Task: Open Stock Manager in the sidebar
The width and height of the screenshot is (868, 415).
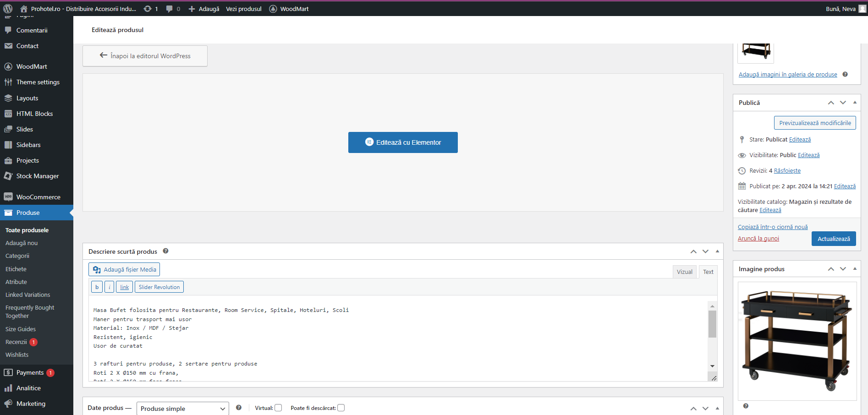Action: [38, 176]
